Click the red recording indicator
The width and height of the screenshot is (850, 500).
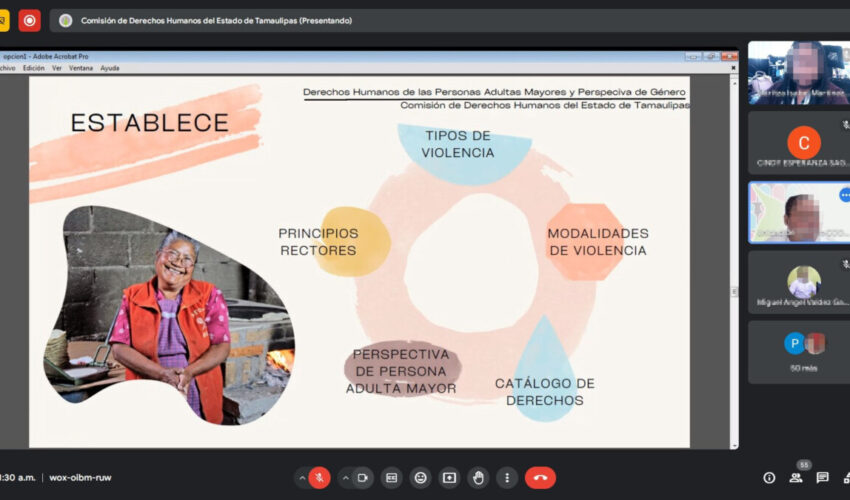pyautogui.click(x=29, y=21)
